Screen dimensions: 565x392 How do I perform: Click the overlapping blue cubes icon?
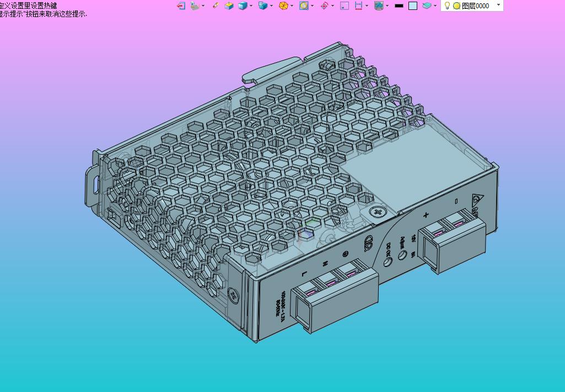pos(263,6)
